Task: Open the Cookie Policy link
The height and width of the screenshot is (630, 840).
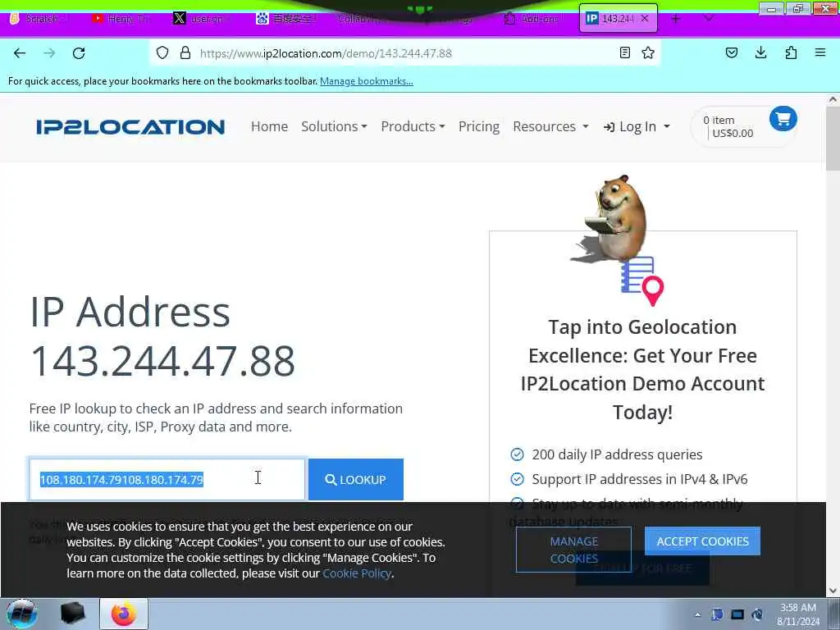Action: click(x=357, y=573)
